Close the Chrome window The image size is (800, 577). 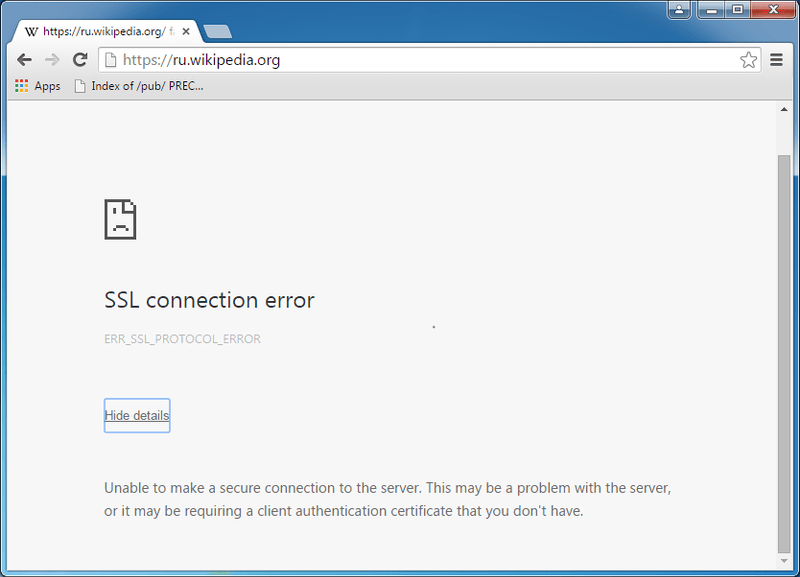tap(773, 9)
